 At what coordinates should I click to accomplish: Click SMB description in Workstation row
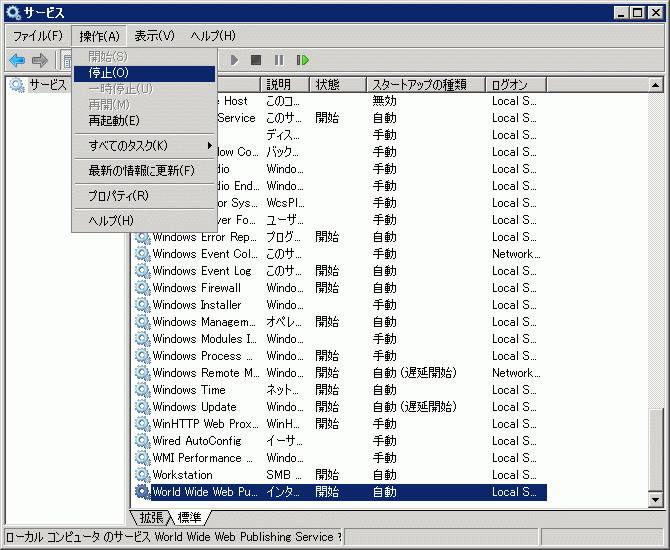pyautogui.click(x=284, y=475)
